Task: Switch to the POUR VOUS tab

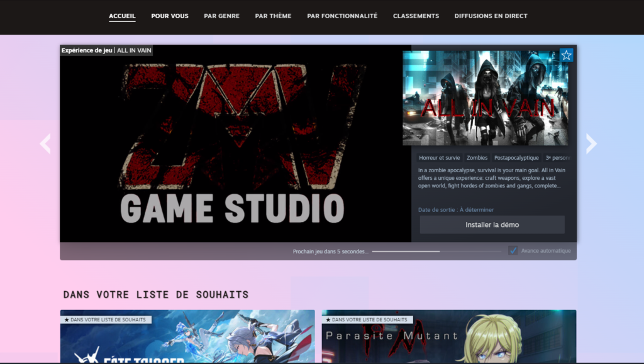Action: click(170, 16)
